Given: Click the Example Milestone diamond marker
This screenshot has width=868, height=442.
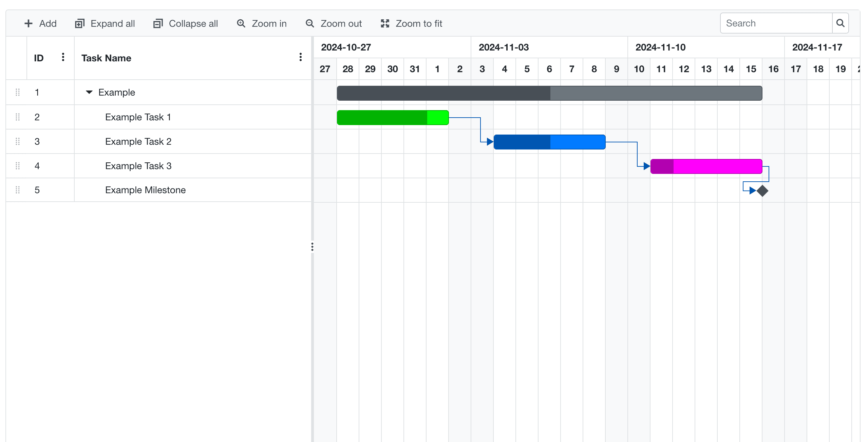Looking at the screenshot, I should [763, 191].
